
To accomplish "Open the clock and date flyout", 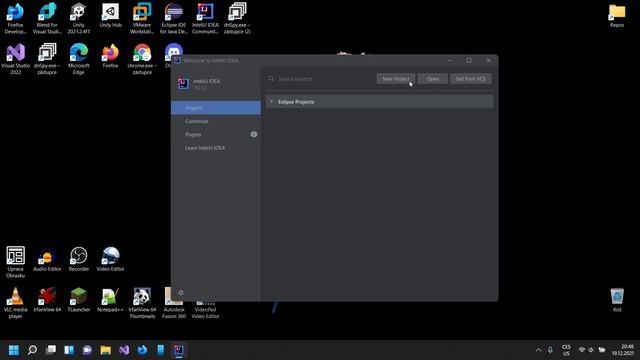I will click(x=623, y=350).
